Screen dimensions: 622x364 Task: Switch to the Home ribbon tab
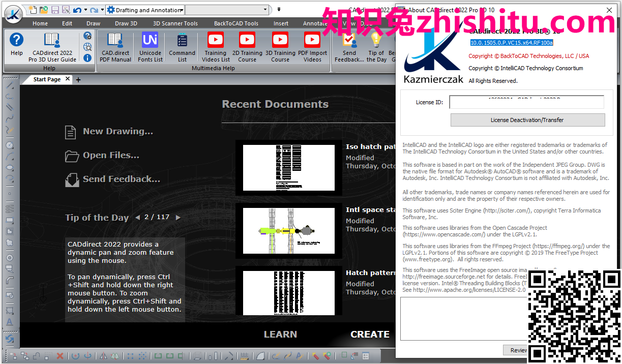pyautogui.click(x=40, y=23)
